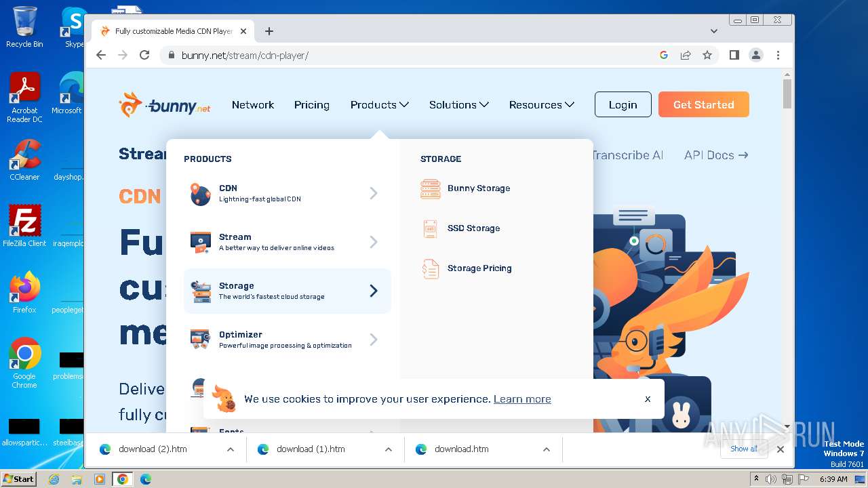Viewport: 868px width, 488px height.
Task: Click the Login button
Action: pos(623,105)
